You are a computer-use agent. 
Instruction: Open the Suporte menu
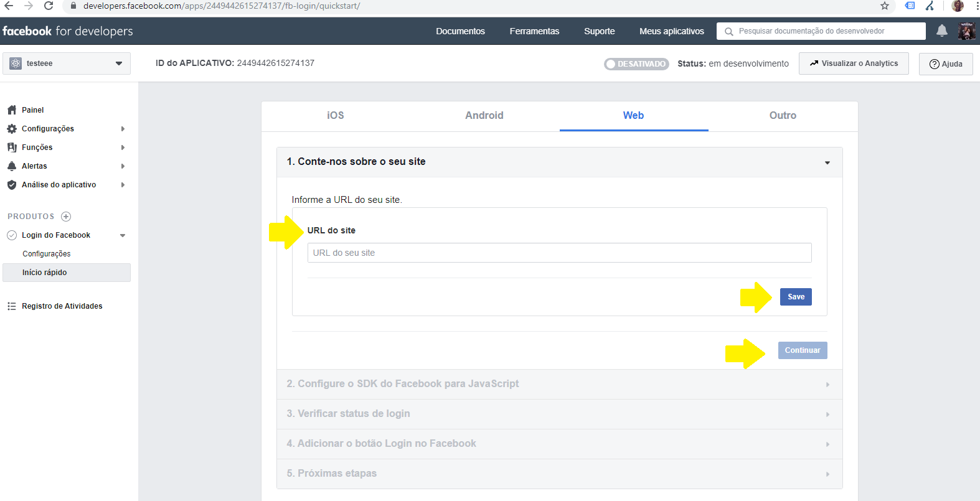(x=600, y=31)
